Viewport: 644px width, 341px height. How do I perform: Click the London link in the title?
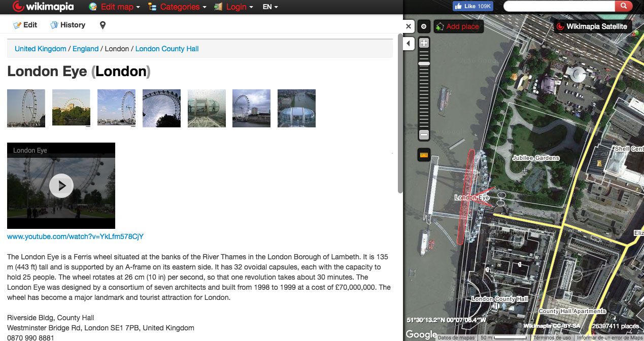[121, 72]
